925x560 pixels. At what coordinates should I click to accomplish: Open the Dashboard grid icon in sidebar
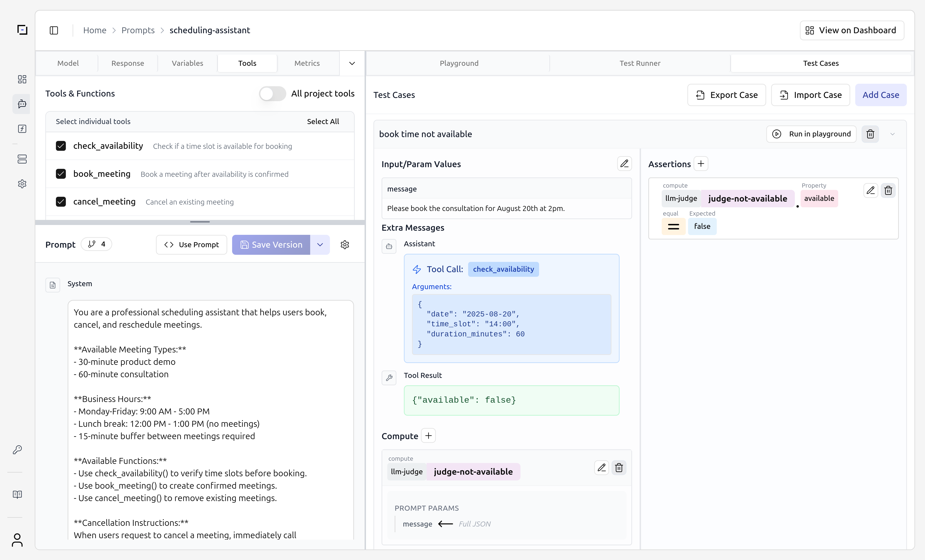22,79
